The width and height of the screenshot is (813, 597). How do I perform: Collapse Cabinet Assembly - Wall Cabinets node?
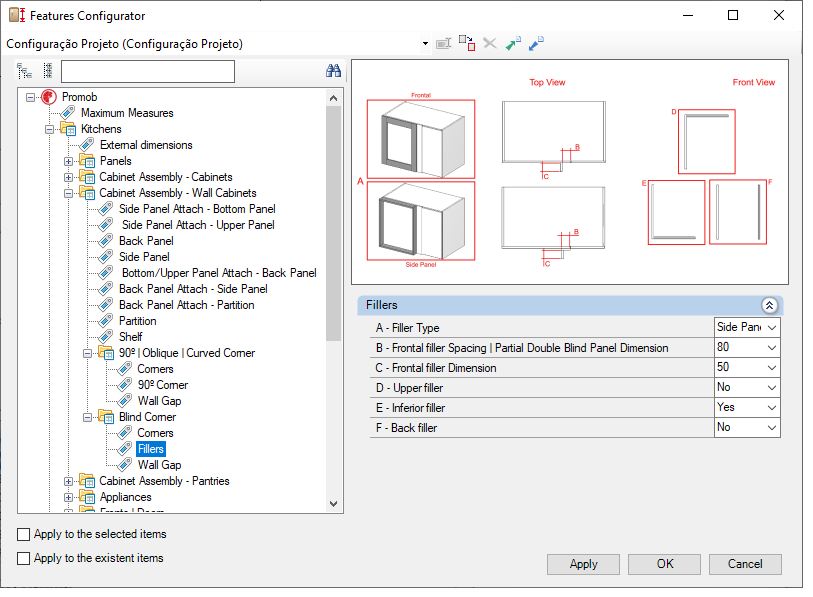tap(68, 193)
